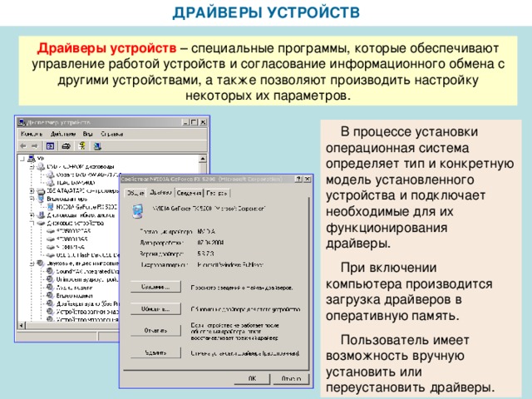Click the large display adapter icon in properties dialog
Viewport: 532px width, 399px height.
(138, 210)
